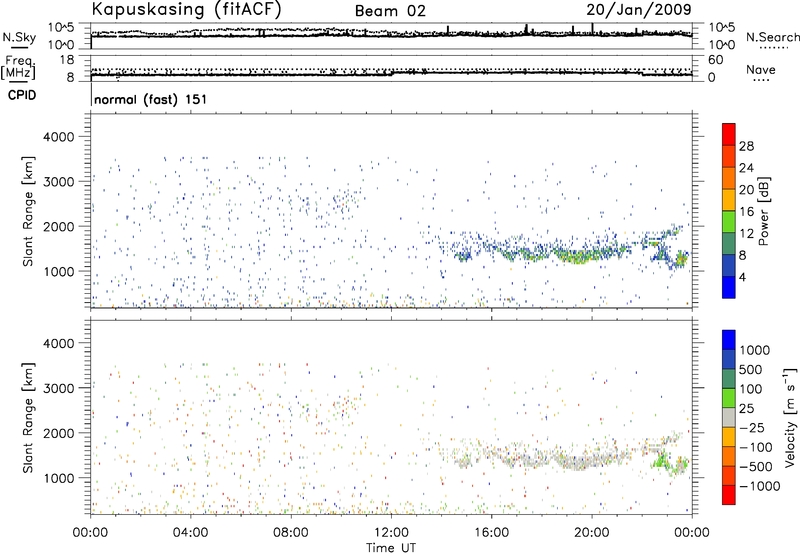The height and width of the screenshot is (554, 800).
Task: Click the blue top segment of the Velocity colorbar
Action: [729, 340]
